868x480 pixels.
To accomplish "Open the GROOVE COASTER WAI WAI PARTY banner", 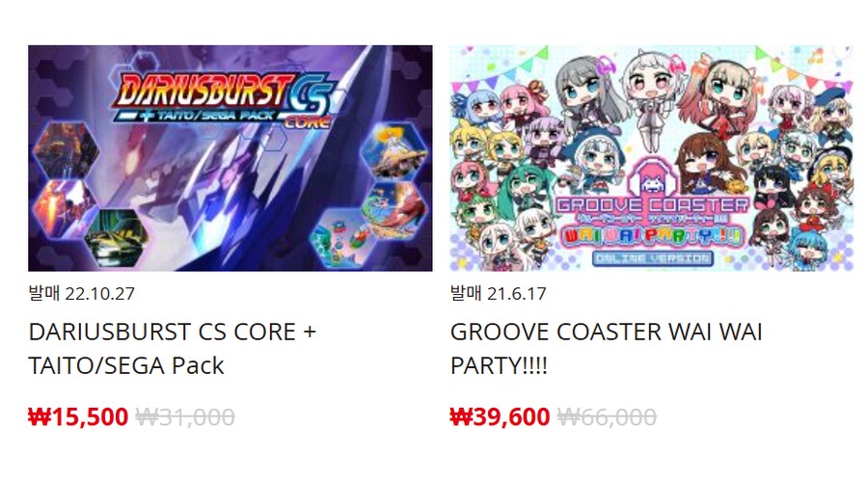I will coord(652,158).
